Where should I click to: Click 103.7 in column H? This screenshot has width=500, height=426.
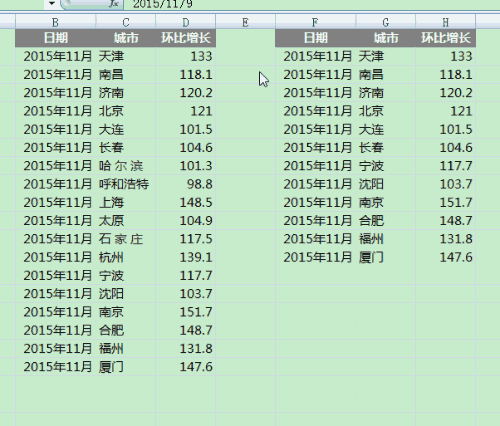(x=446, y=184)
